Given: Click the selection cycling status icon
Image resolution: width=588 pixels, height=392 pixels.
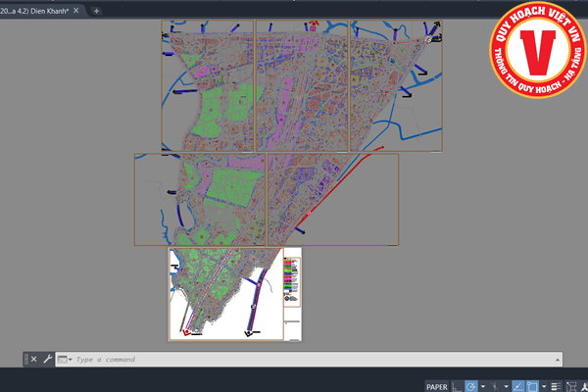Looking at the screenshot, I should [571, 386].
